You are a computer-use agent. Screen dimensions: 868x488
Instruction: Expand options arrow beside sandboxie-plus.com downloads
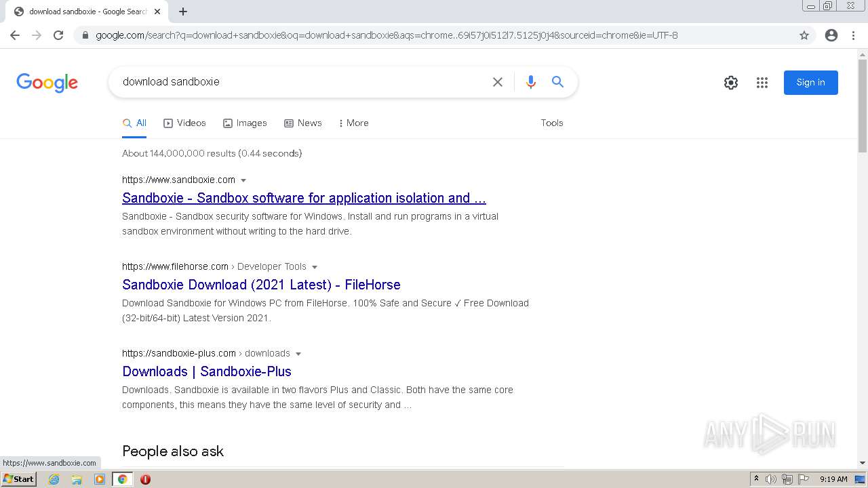[x=298, y=354]
